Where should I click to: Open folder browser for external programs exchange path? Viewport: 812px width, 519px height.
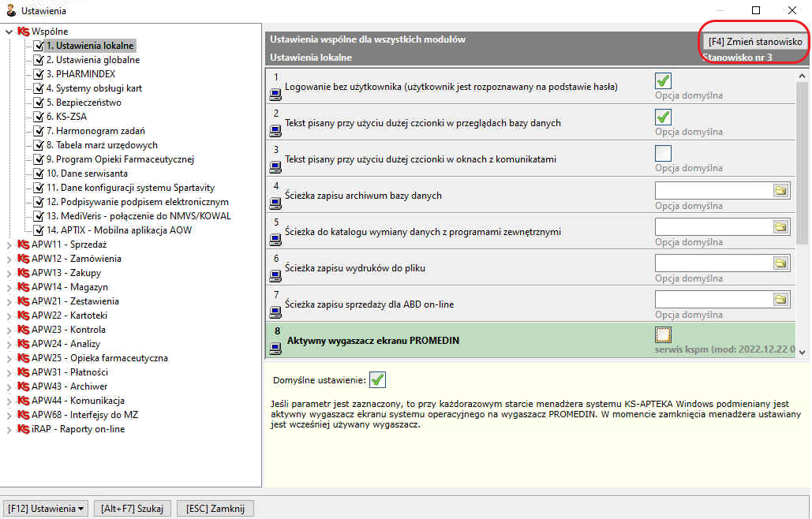(x=780, y=227)
